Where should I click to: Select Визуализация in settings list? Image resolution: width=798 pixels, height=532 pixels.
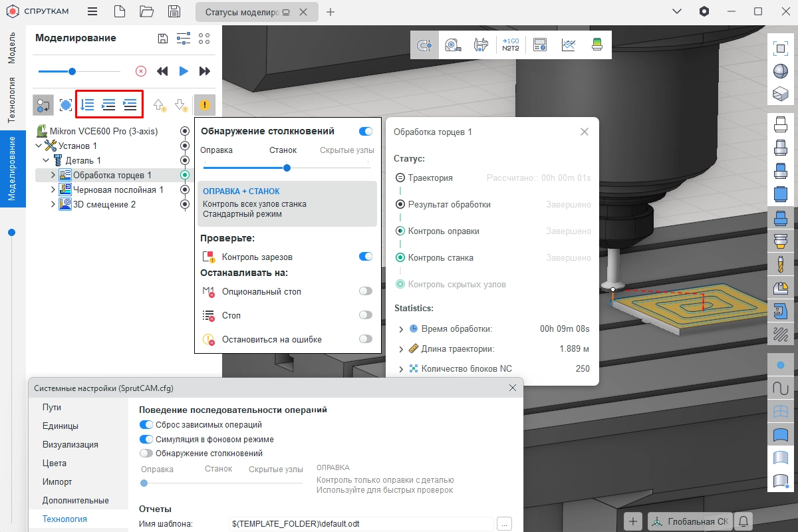point(70,444)
